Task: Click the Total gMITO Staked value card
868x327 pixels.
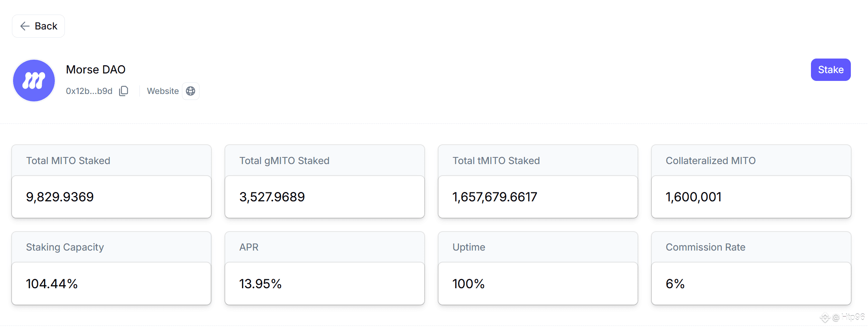Action: point(324,197)
